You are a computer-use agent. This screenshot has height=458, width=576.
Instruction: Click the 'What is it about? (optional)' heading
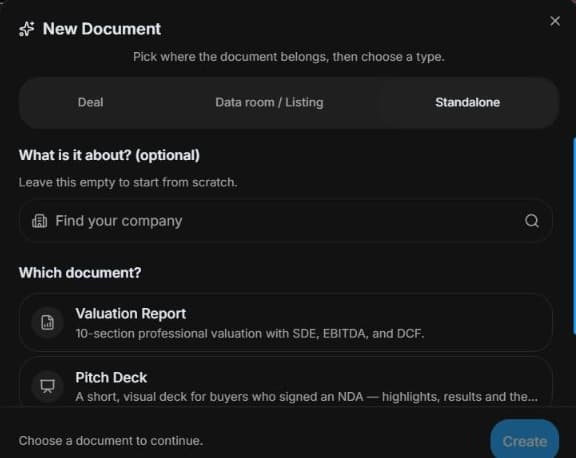pyautogui.click(x=109, y=155)
